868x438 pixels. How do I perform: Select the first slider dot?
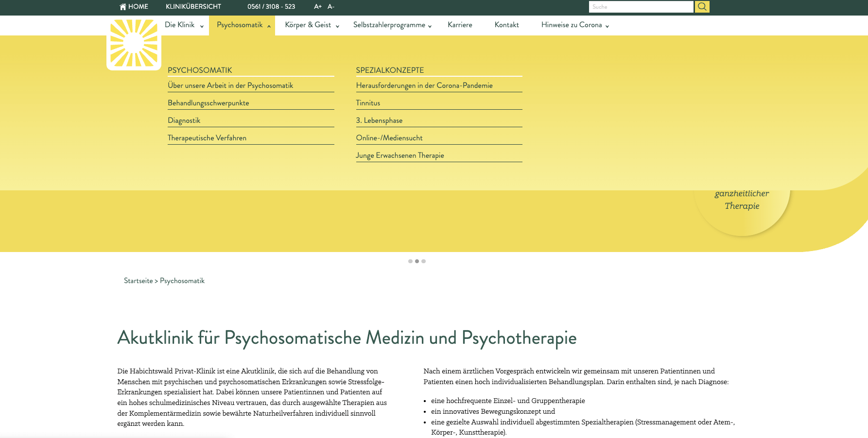[x=410, y=261]
